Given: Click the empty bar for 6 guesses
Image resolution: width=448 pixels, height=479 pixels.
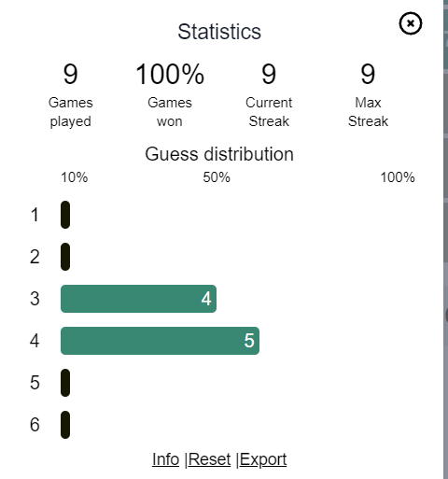Looking at the screenshot, I should click(x=65, y=425).
